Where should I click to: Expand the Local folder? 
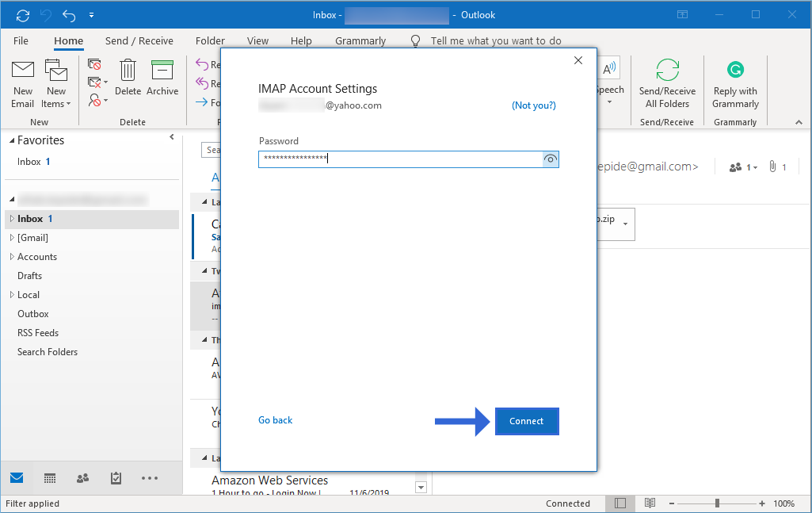pyautogui.click(x=12, y=295)
